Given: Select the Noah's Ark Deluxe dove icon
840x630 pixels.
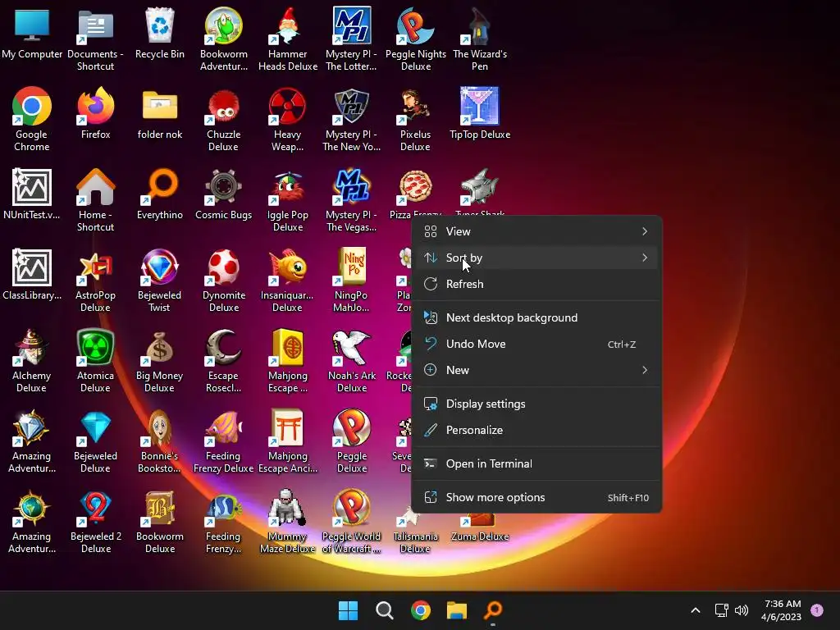Looking at the screenshot, I should [x=351, y=360].
